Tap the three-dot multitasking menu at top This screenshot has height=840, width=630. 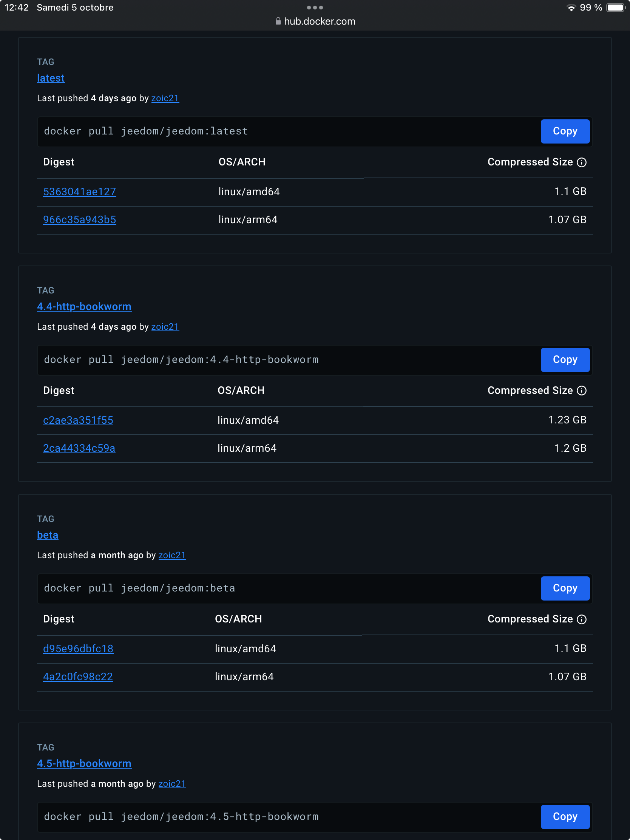(315, 8)
